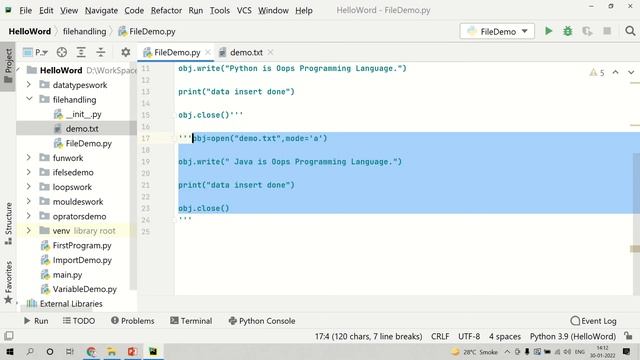Image resolution: width=640 pixels, height=360 pixels.
Task: Run with coverage icon in toolbar
Action: 587,31
